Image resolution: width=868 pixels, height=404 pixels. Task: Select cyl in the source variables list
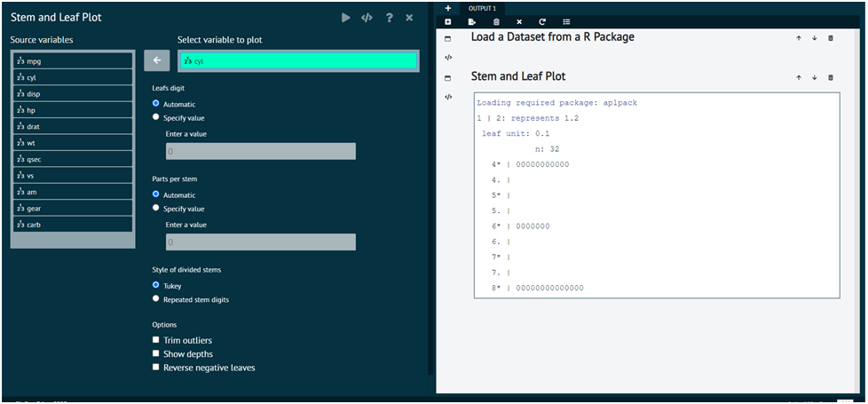pyautogui.click(x=73, y=77)
